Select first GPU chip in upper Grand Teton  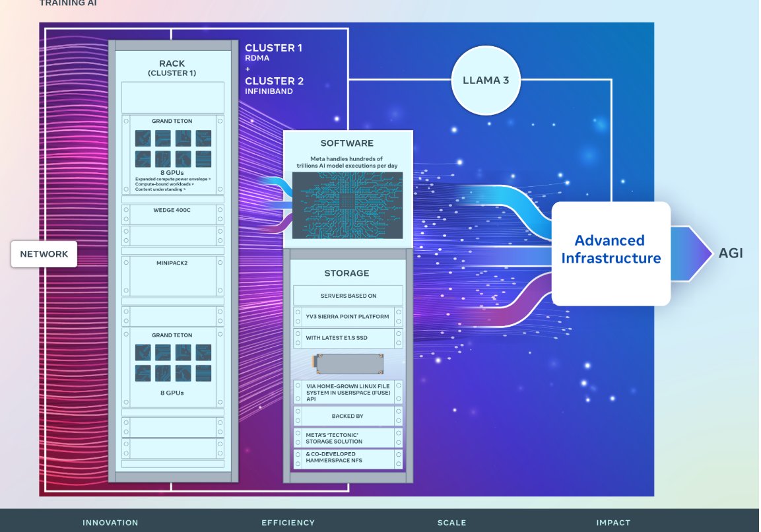tap(143, 139)
